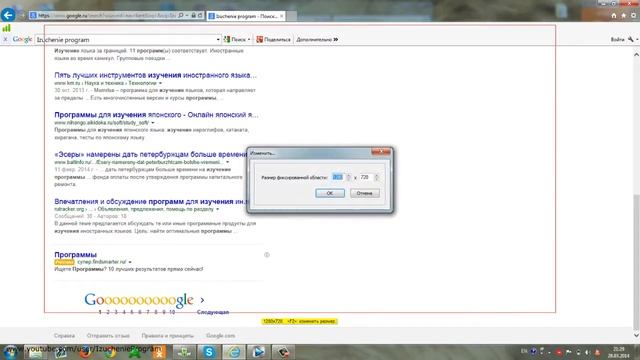Screen dimensions: 640x360
Task: Open the browser tools gear icon
Action: pyautogui.click(x=633, y=16)
